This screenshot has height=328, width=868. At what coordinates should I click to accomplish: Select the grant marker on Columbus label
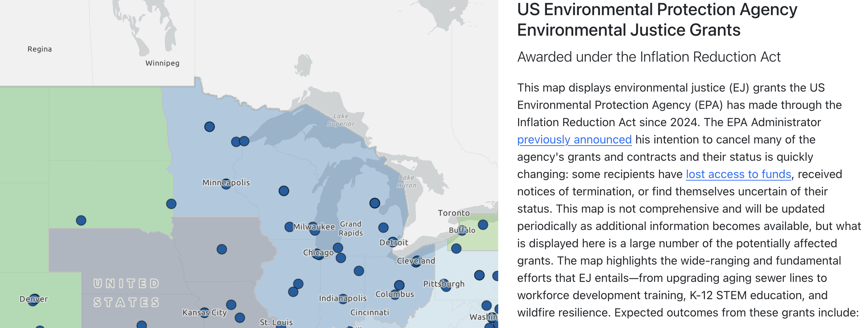395,294
